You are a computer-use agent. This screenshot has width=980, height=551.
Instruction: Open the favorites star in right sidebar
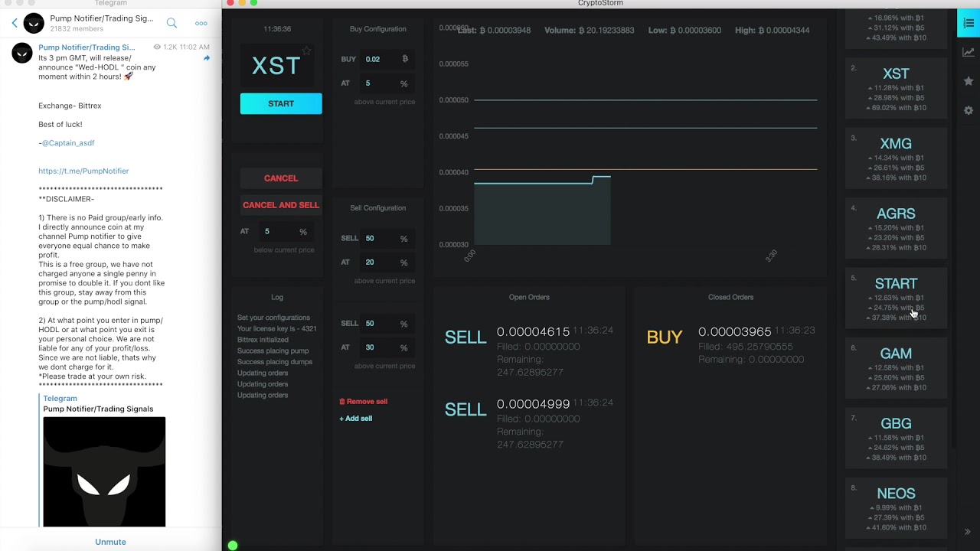click(x=969, y=81)
